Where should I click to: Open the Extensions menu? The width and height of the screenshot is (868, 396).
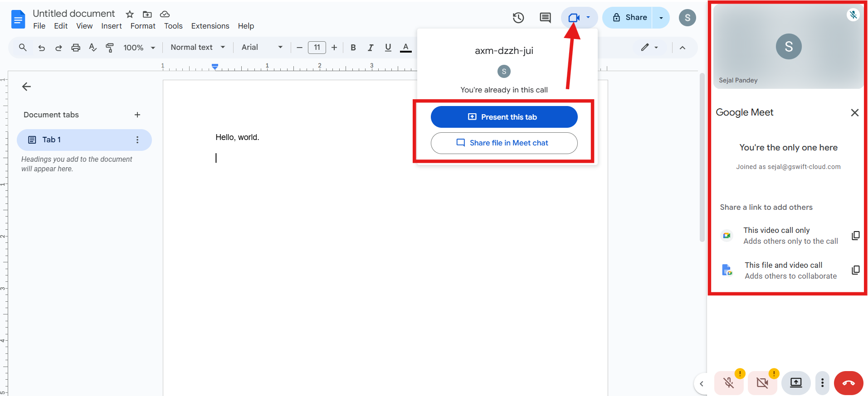(x=210, y=26)
